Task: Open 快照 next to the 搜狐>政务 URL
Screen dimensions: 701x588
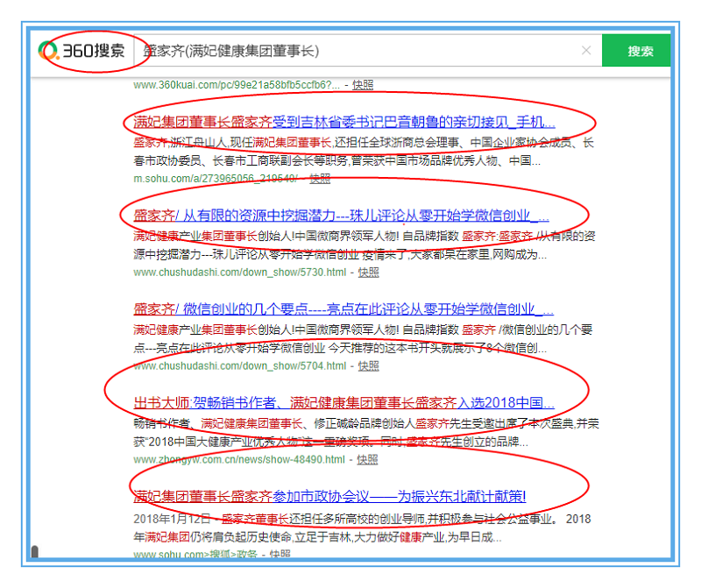Action: point(280,554)
